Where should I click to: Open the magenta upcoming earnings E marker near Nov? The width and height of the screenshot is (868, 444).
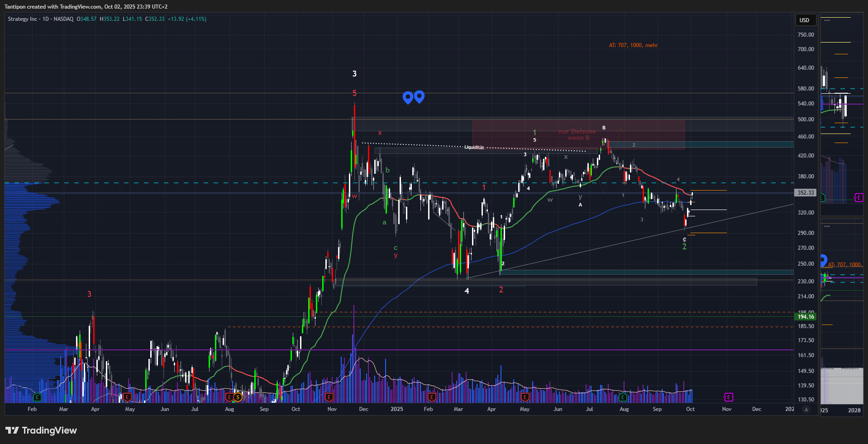(728, 397)
